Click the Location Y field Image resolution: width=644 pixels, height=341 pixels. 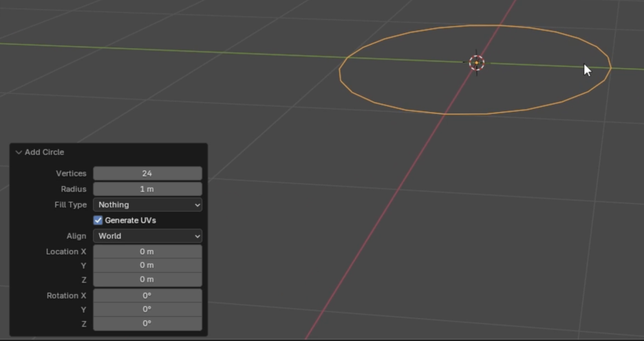147,265
